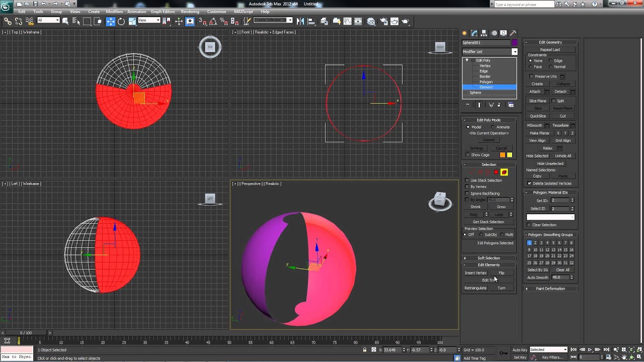Click the Unlink Selection icon
Screen dimensions: 644x362
click(19, 21)
